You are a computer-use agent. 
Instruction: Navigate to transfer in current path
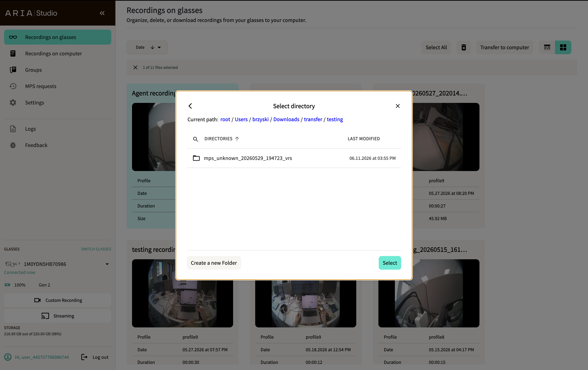[313, 119]
